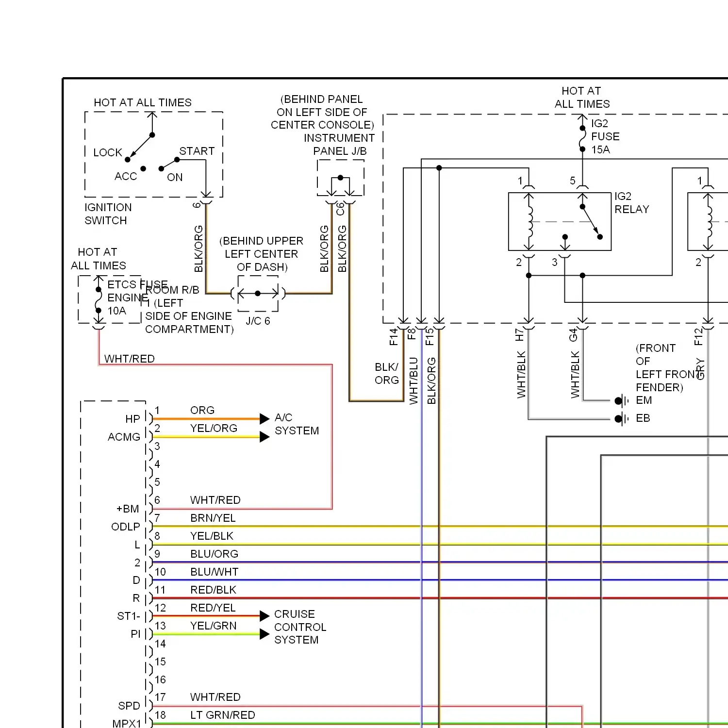Click the BLU/ORG wire label

click(x=214, y=554)
